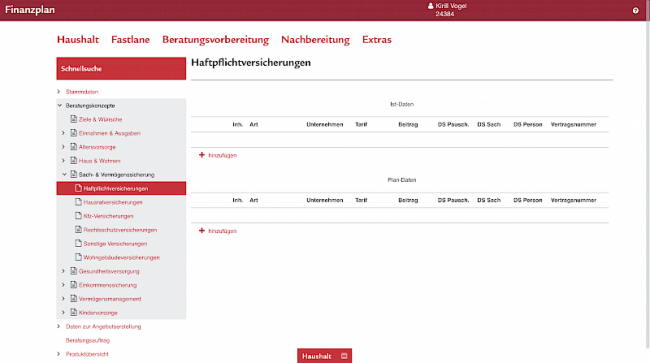Open the Nachbereitung menu
This screenshot has height=363, width=650.
point(315,40)
